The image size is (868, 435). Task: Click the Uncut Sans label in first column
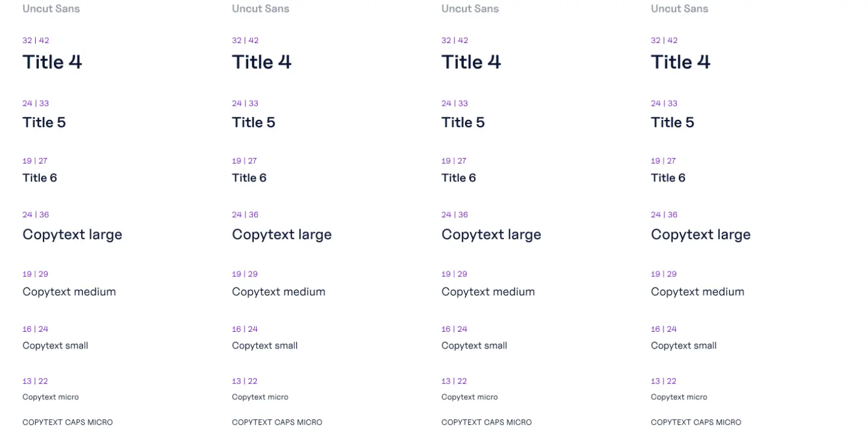coord(51,8)
